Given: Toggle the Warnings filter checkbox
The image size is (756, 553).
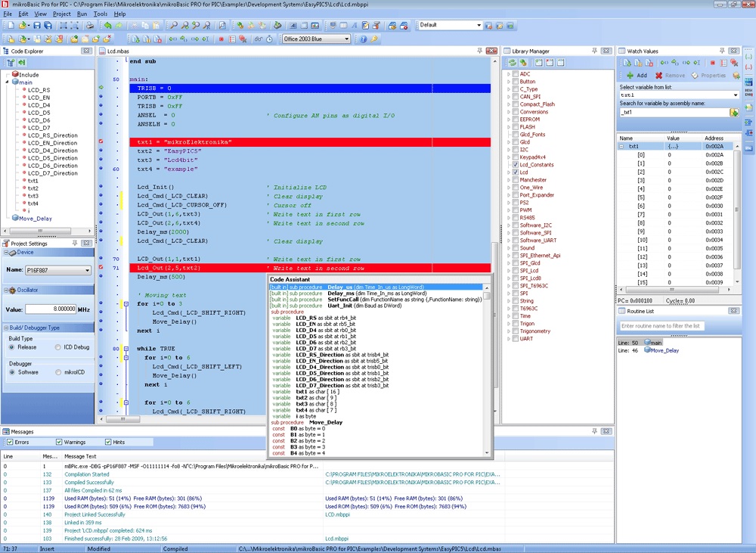Looking at the screenshot, I should click(59, 442).
